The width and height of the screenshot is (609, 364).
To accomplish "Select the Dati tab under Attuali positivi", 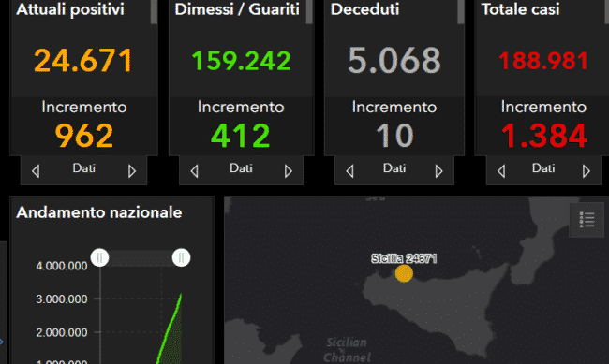I will coord(84,168).
